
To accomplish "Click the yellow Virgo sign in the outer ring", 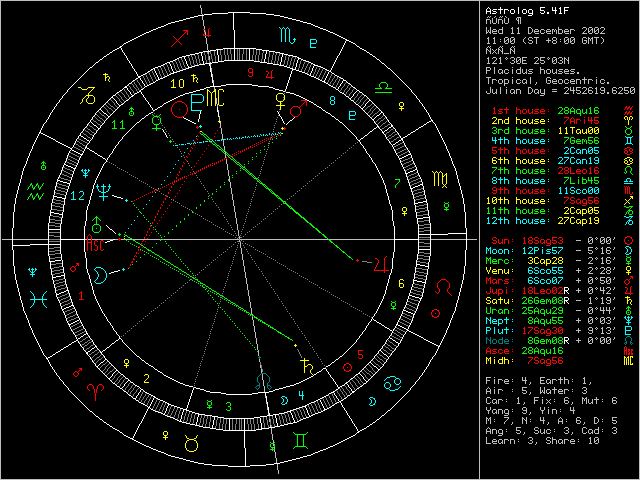I will (440, 180).
